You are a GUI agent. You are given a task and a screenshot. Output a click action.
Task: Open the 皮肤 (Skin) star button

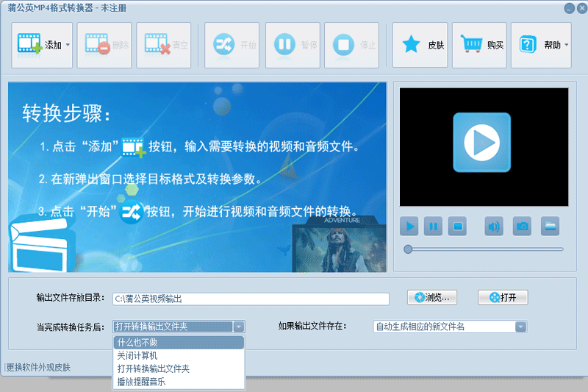click(x=420, y=45)
